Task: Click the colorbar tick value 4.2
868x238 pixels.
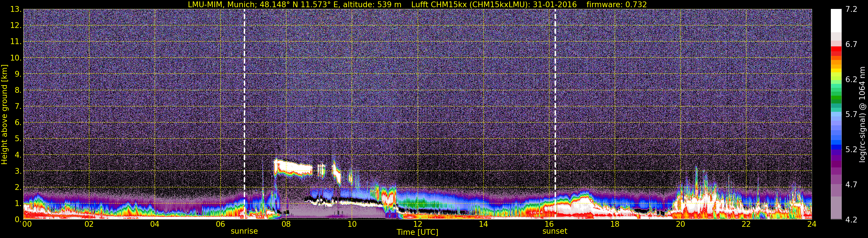Action: click(852, 220)
